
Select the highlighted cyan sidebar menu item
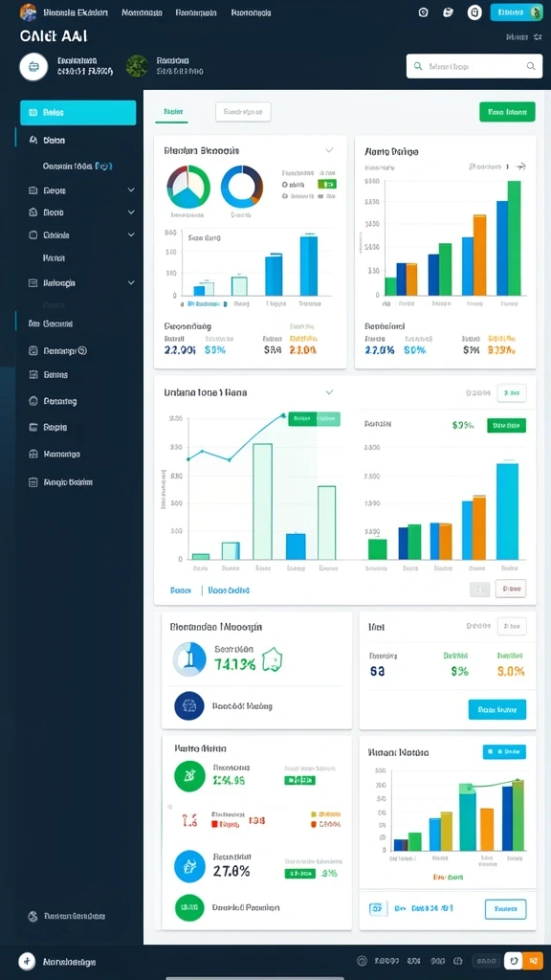point(77,113)
